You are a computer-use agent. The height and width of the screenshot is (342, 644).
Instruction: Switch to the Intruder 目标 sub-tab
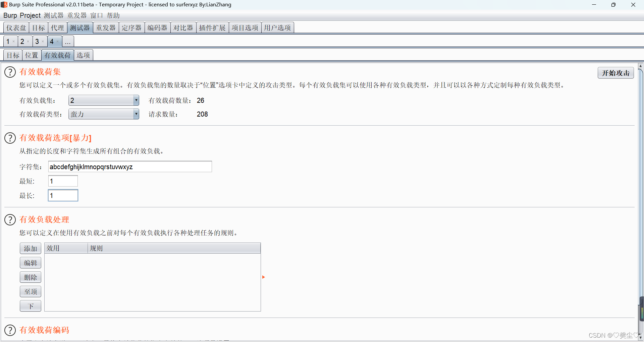click(13, 55)
